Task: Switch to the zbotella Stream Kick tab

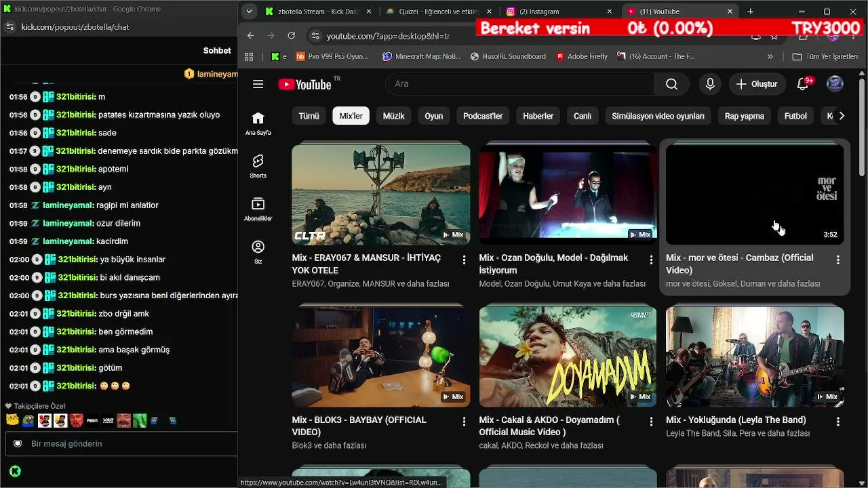Action: 319,12
